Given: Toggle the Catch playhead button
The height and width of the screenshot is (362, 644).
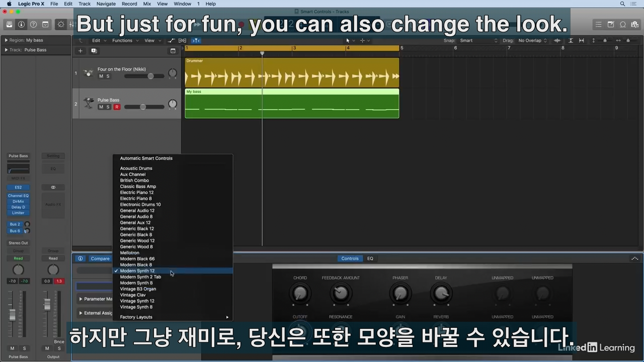Looking at the screenshot, I should click(x=196, y=41).
